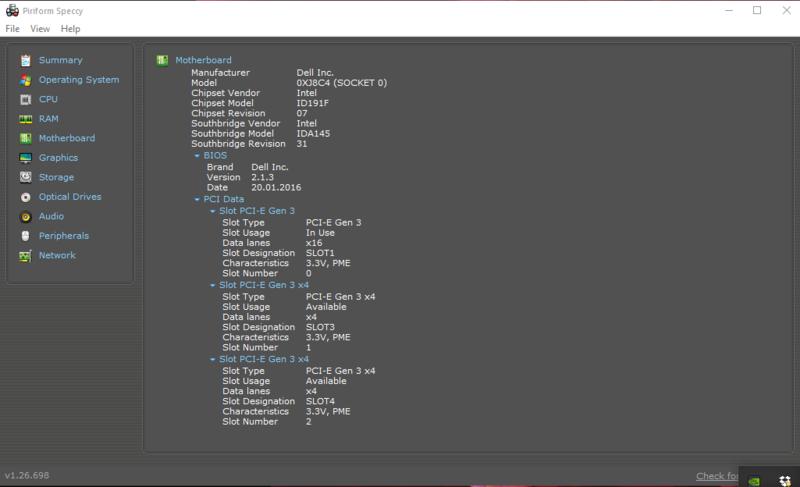
Task: Click version text v1.26.698 in status bar
Action: [x=27, y=475]
